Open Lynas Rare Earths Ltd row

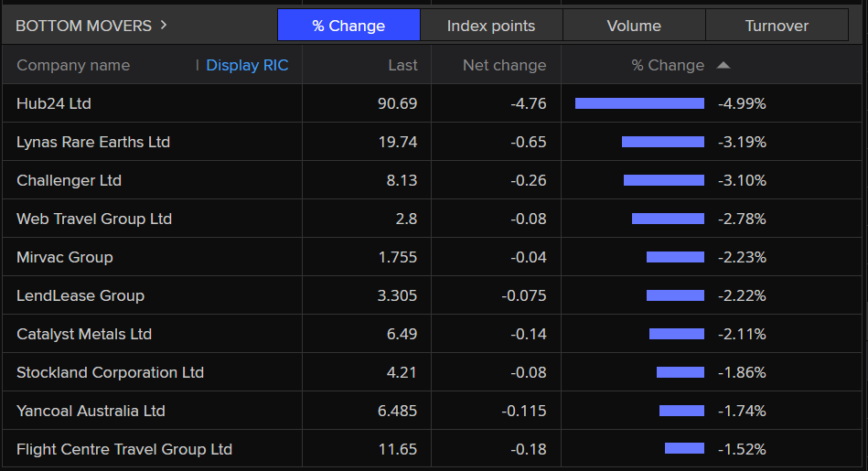93,142
